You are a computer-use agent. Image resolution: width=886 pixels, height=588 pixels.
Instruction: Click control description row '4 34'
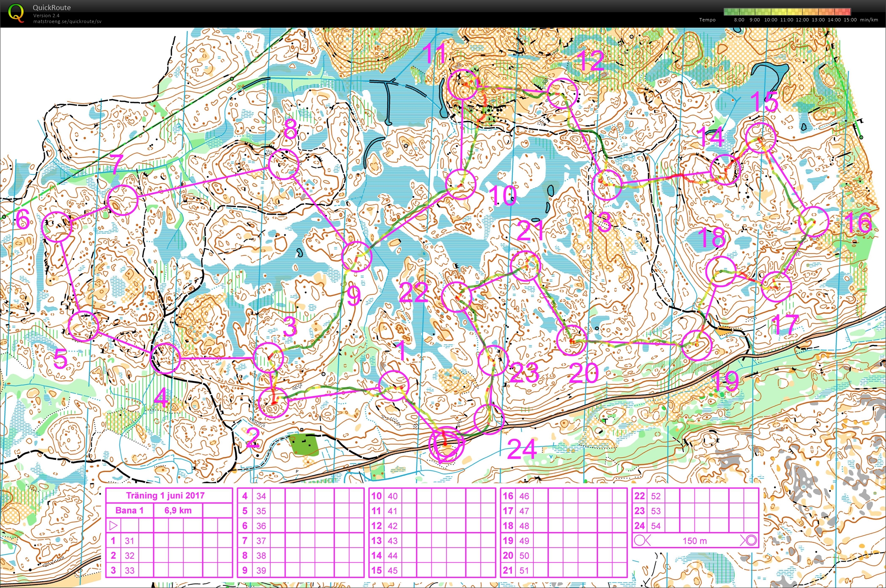(x=301, y=496)
